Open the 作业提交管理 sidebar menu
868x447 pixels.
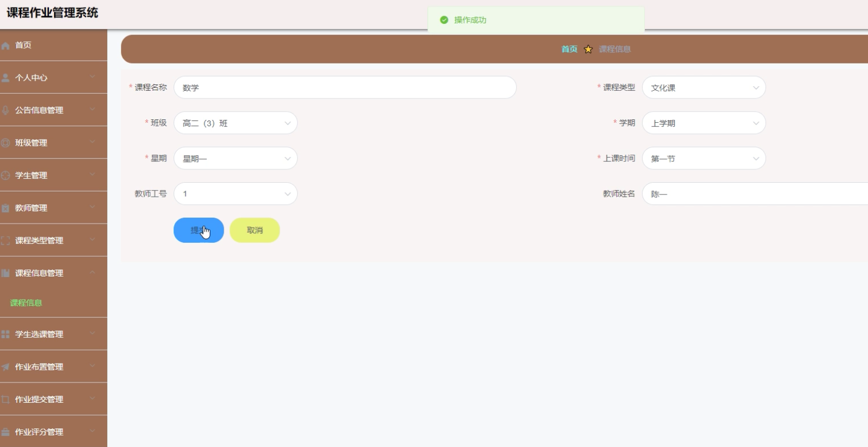[x=54, y=400]
